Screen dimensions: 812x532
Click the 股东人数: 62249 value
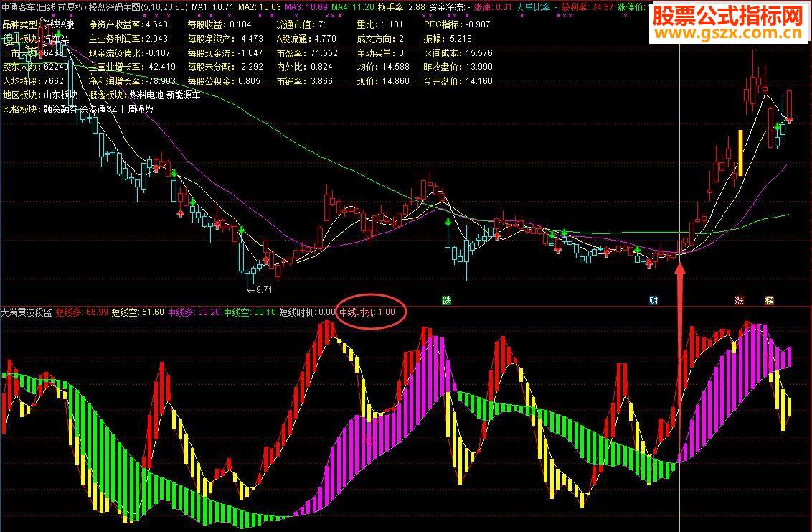[36, 67]
